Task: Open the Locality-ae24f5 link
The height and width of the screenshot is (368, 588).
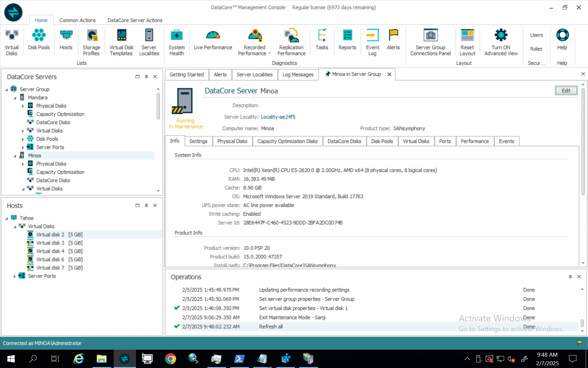Action: pyautogui.click(x=278, y=117)
